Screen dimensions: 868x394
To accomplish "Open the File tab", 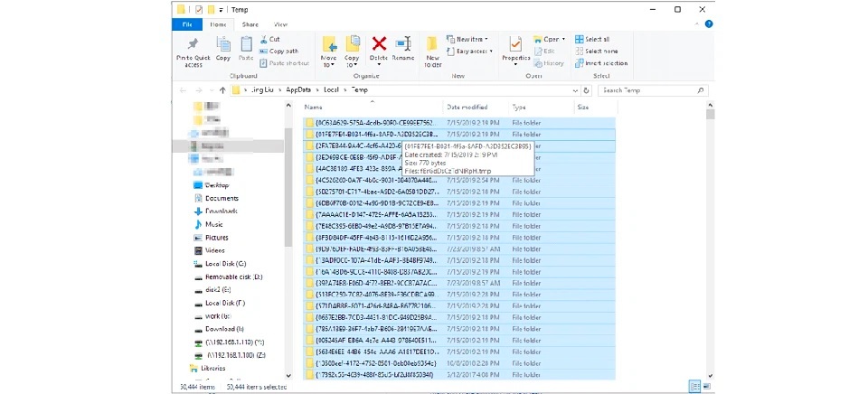I will [187, 24].
